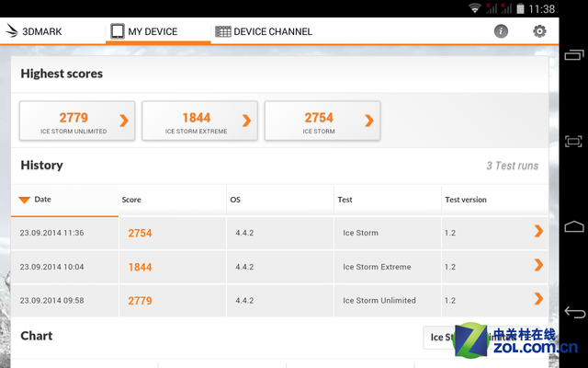This screenshot has width=588, height=368.
Task: Open the info icon in header
Action: point(501,31)
